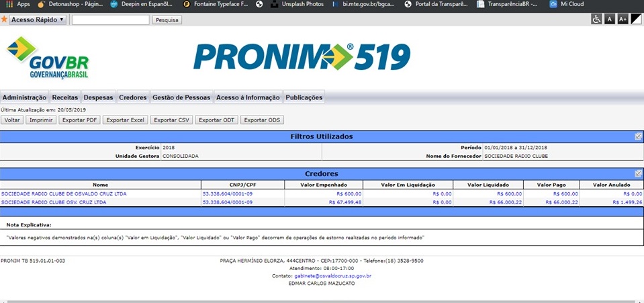Collapse the Filtros Utilizados panel icon
644x303 pixels.
click(639, 136)
